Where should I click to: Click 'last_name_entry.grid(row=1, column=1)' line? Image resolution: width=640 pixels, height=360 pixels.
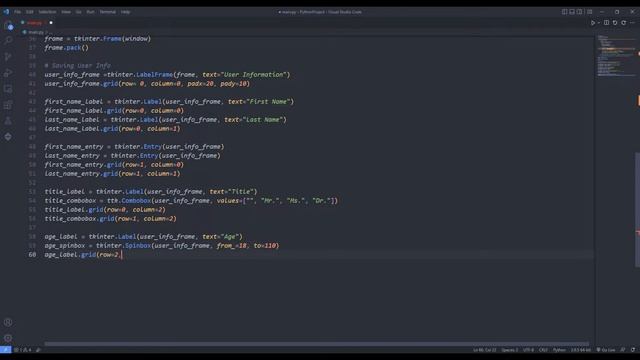[x=112, y=174]
